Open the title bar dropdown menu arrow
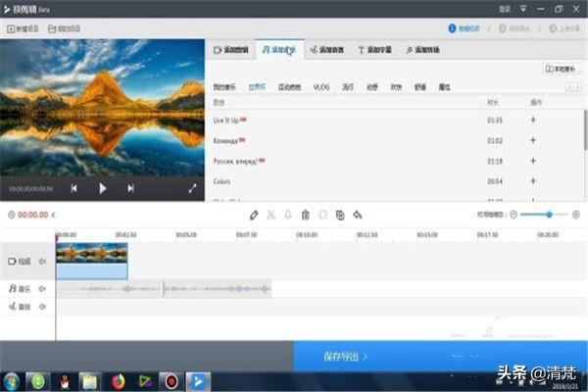This screenshot has height=392, width=588. (x=523, y=9)
